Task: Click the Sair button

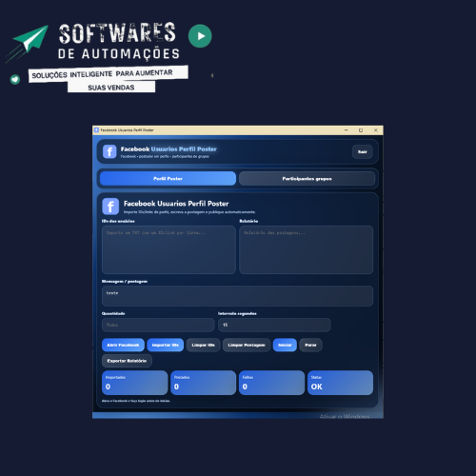Action: (x=363, y=151)
